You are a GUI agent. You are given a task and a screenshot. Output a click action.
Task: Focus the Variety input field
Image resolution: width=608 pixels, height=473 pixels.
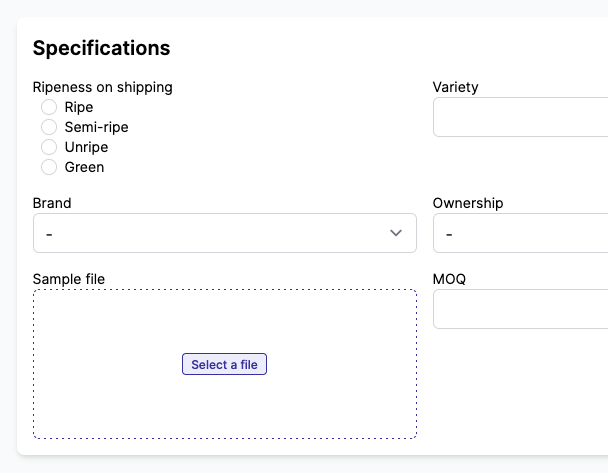[520, 117]
